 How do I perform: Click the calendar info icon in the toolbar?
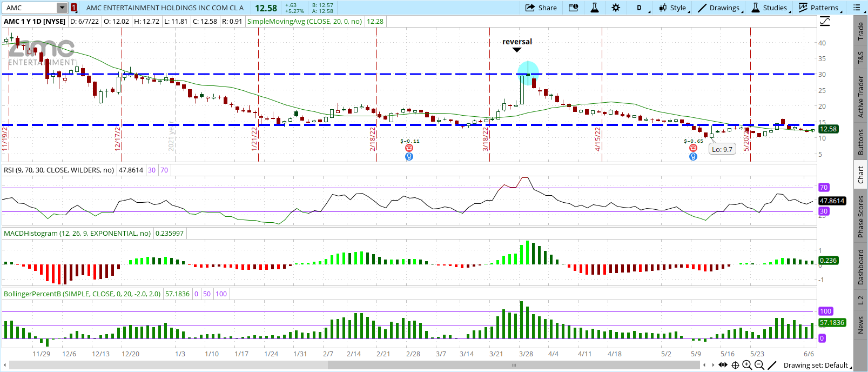click(573, 8)
